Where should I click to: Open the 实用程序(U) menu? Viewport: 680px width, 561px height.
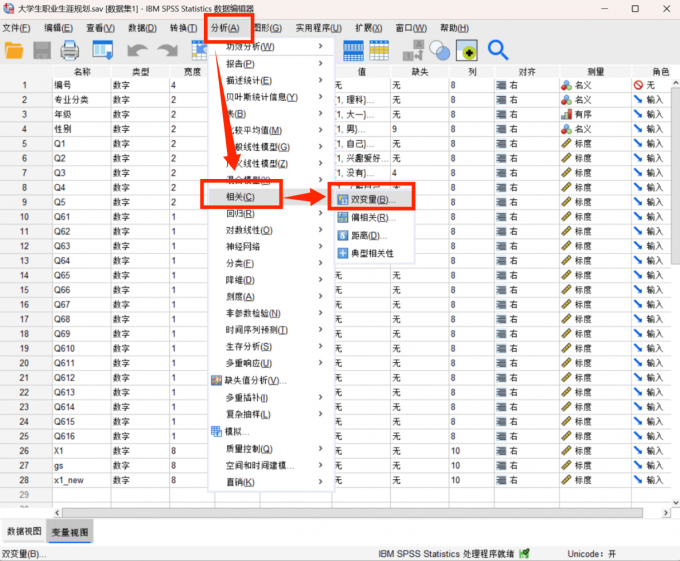(319, 28)
